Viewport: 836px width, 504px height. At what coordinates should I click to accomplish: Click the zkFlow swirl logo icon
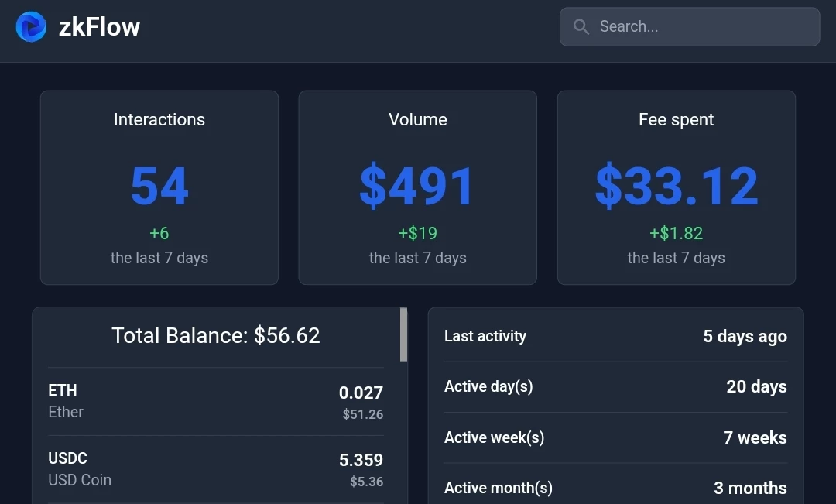pos(31,26)
